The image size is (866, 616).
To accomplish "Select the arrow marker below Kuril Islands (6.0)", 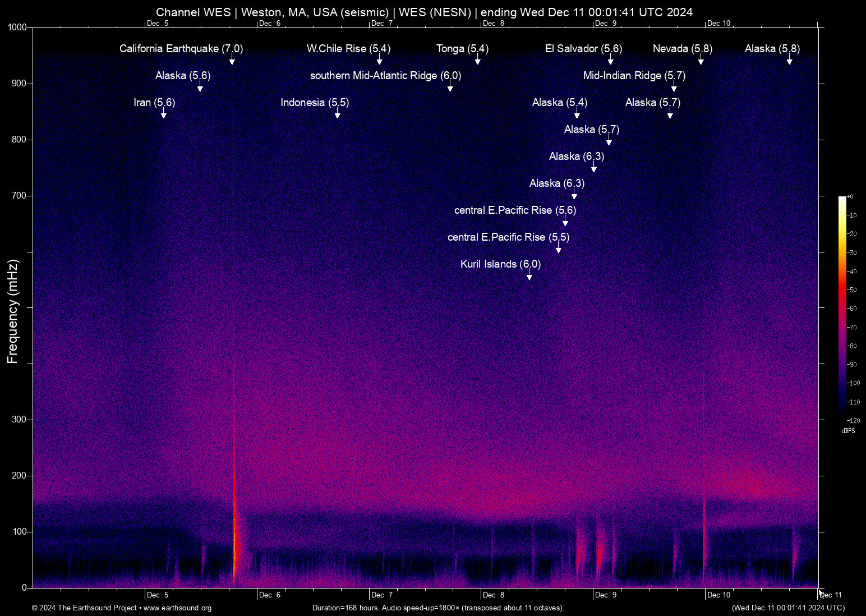I will tap(529, 275).
